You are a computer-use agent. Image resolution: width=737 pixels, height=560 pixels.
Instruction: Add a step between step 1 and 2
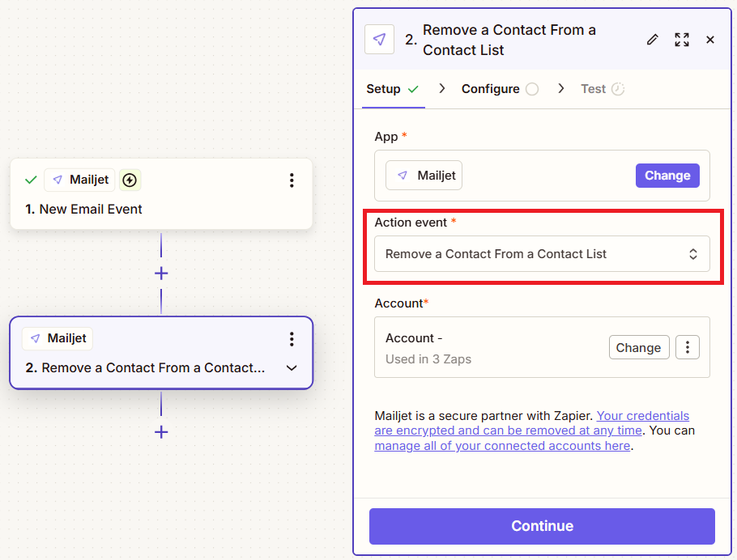click(x=161, y=274)
